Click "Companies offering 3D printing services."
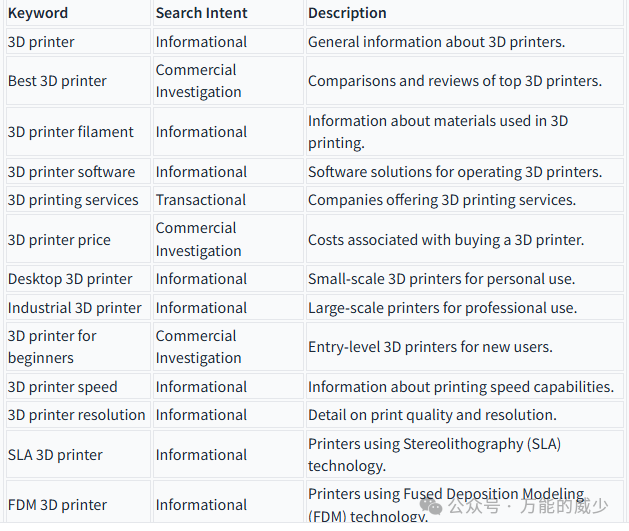This screenshot has height=531, width=629. tap(442, 200)
